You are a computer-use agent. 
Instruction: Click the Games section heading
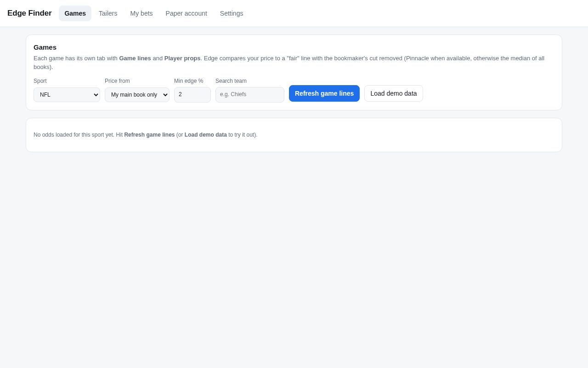[45, 47]
